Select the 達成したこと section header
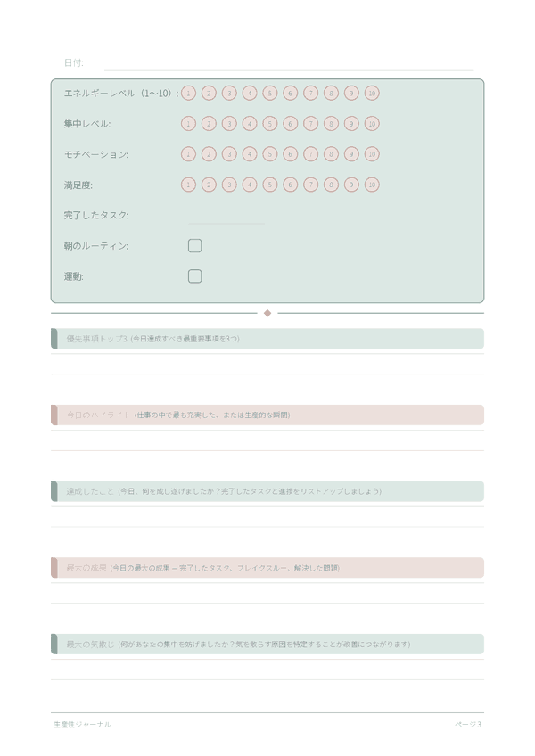Viewport: 535px width, 756px height. (267, 491)
